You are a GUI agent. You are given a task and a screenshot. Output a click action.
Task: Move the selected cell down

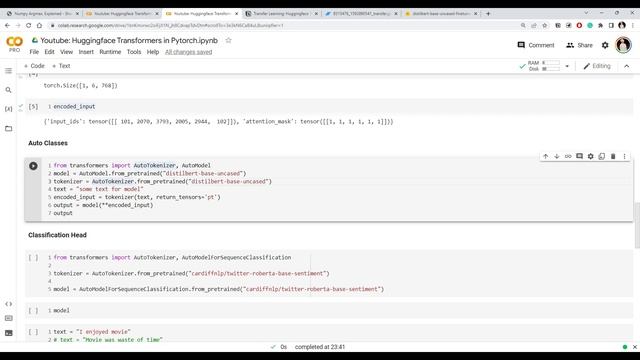(557, 156)
